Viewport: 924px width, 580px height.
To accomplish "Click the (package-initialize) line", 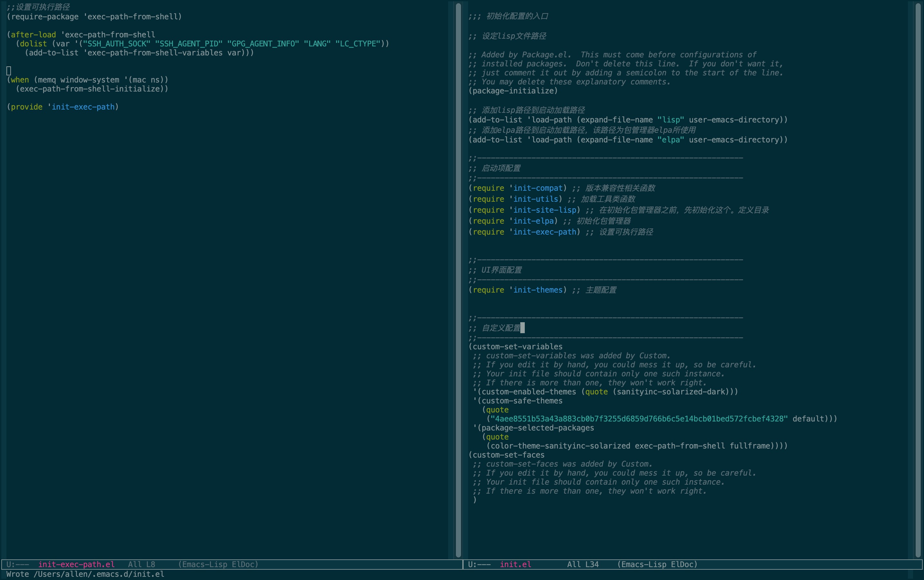I will 513,91.
